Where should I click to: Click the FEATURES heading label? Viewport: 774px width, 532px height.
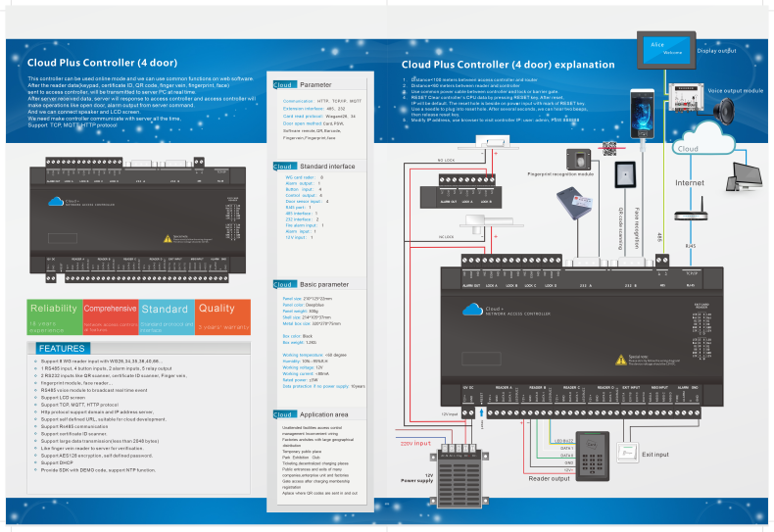pyautogui.click(x=64, y=349)
